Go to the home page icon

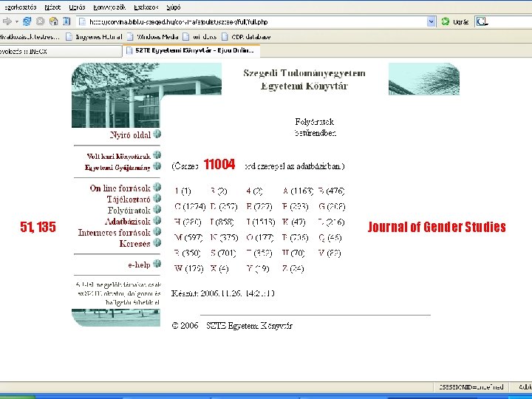[x=54, y=21]
